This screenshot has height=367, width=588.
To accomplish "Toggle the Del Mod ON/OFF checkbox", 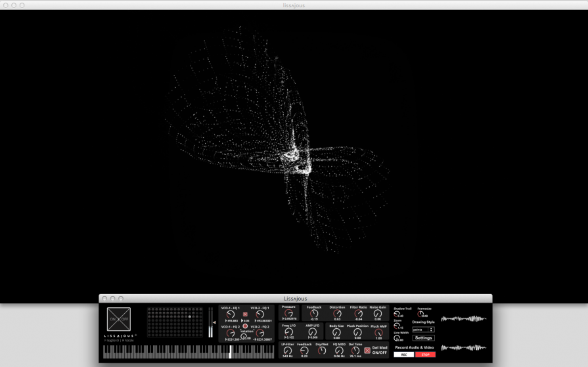I will click(x=367, y=351).
